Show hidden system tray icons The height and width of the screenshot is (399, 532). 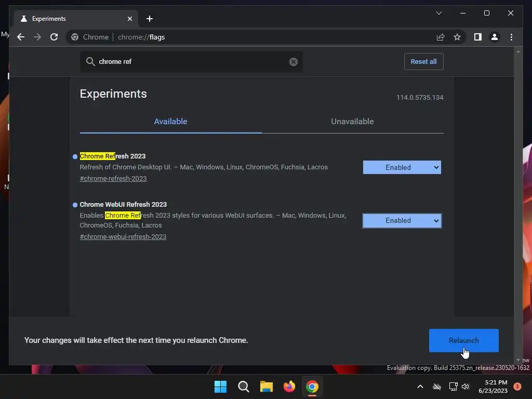[420, 387]
